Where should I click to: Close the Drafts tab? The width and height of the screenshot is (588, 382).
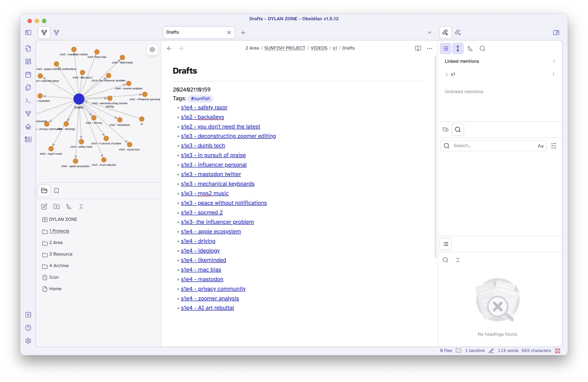pos(229,33)
